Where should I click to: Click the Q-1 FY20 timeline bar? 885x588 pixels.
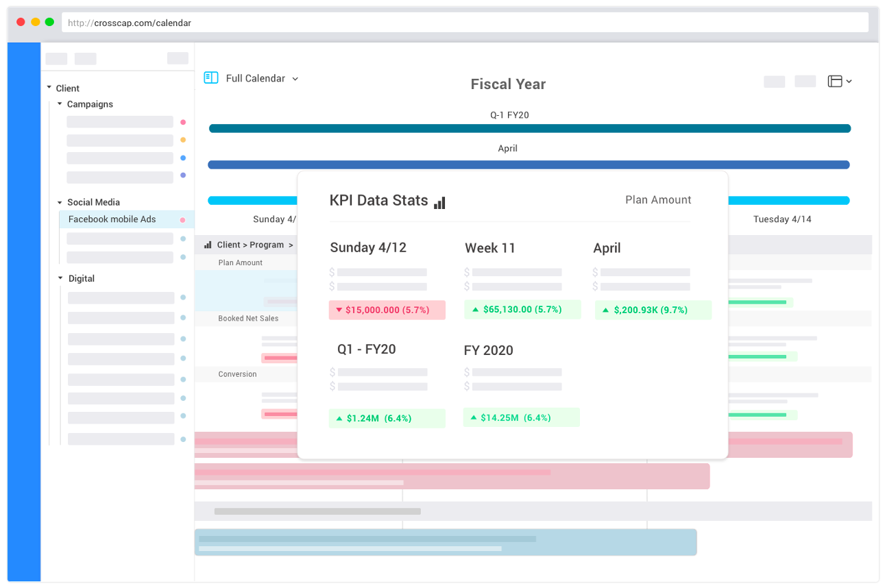coord(529,128)
